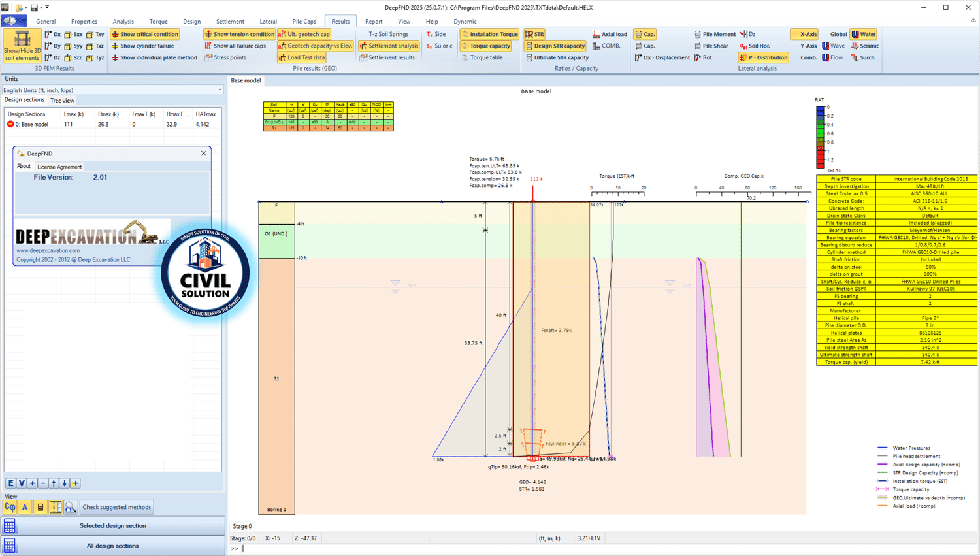This screenshot has width=980, height=556.
Task: Show Dx 3D FEM result
Action: 52,34
